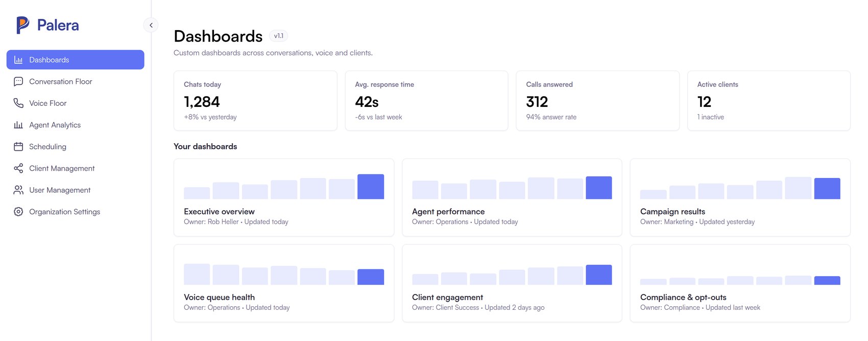Click the User Management people icon
868x341 pixels.
(18, 190)
